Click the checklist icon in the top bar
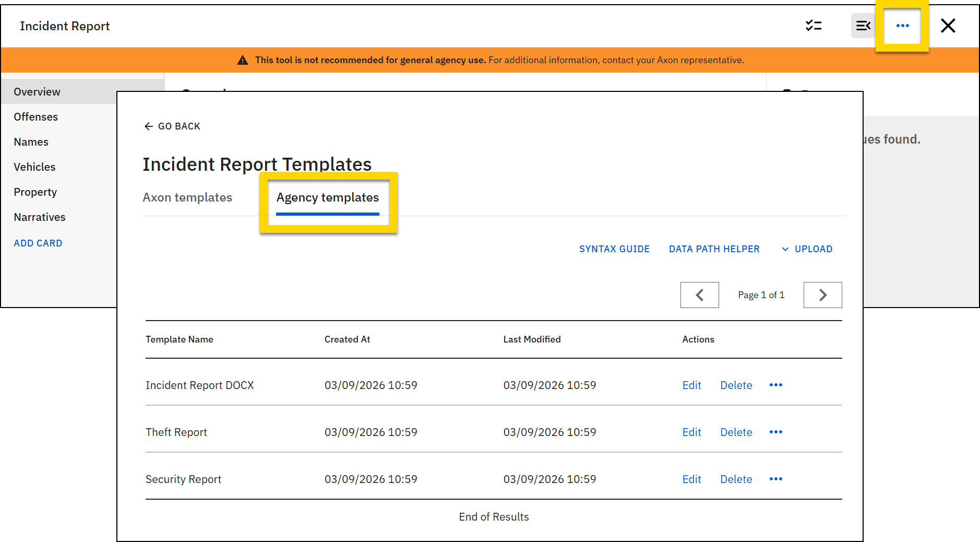980x542 pixels. click(814, 25)
